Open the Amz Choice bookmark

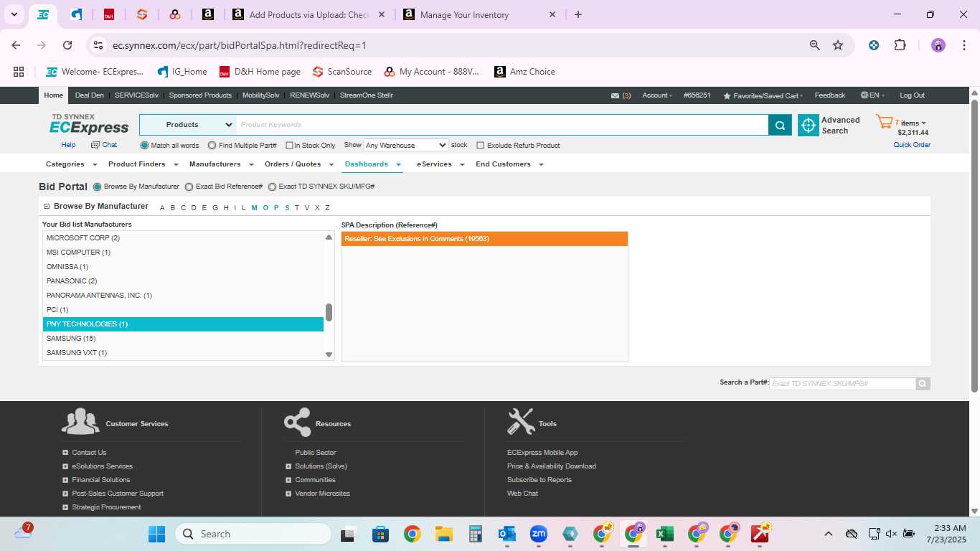pyautogui.click(x=524, y=72)
